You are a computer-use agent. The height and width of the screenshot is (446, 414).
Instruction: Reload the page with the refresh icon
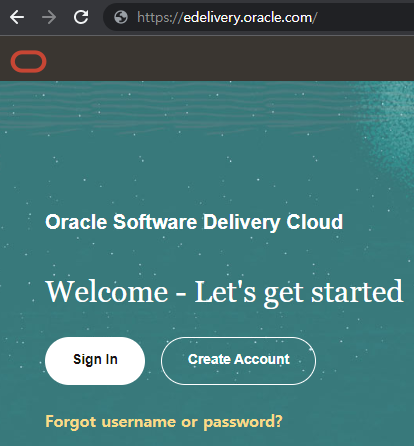(x=81, y=17)
